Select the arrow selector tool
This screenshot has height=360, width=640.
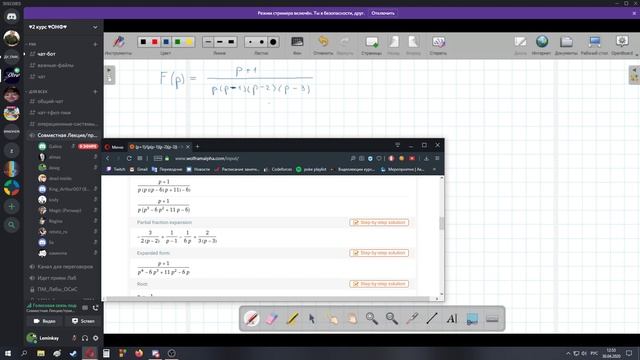point(312,318)
